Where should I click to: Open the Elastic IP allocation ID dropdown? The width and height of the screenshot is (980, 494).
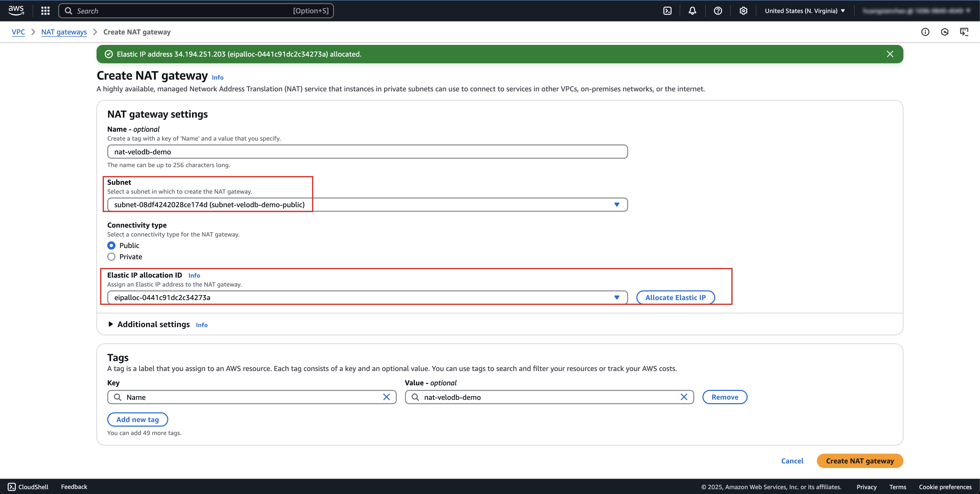point(367,297)
